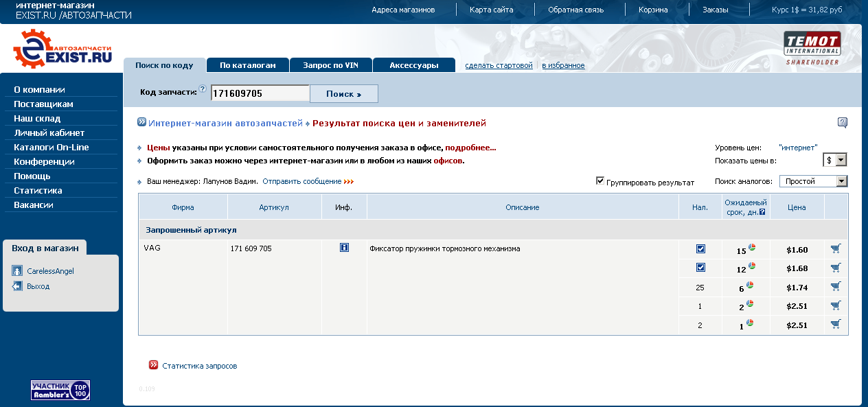Open О компании in side menu
The height and width of the screenshot is (407, 868).
point(39,89)
